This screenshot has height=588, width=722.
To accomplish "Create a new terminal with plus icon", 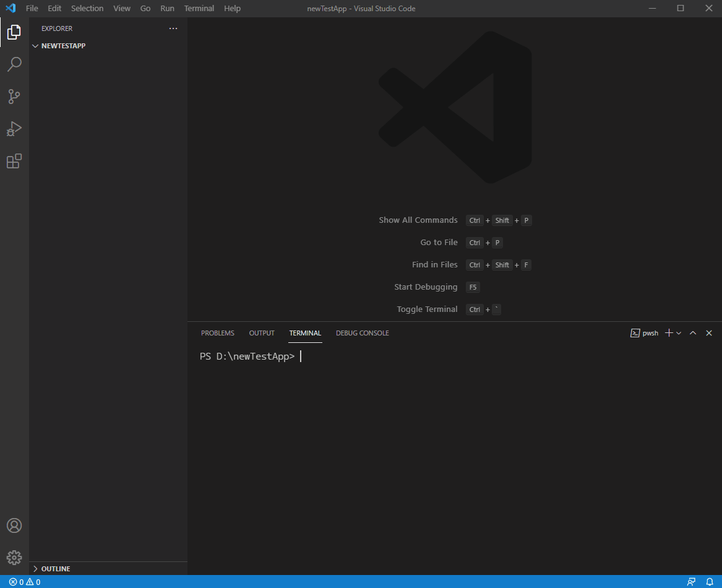I will 669,333.
